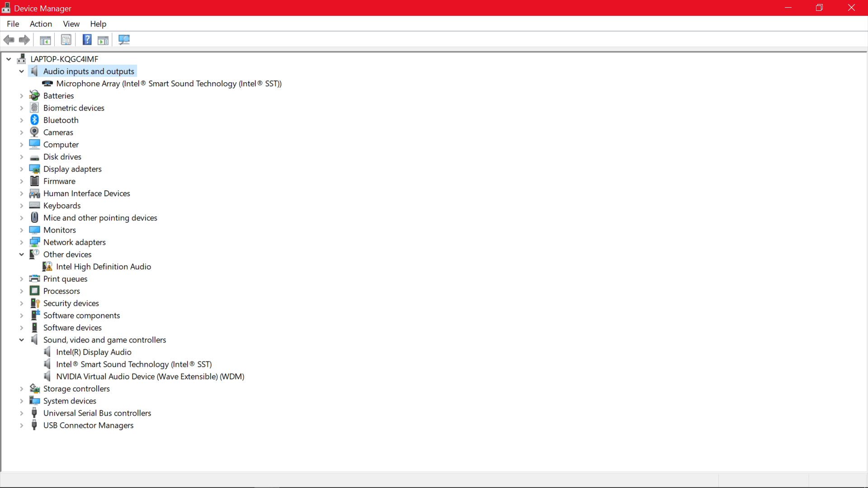The image size is (868, 488).
Task: Select the LAPTOP-KQGC4IMF root node
Action: coord(64,59)
